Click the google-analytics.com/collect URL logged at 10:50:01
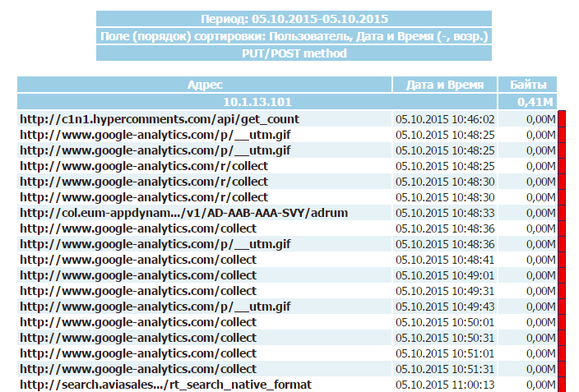 click(x=138, y=322)
